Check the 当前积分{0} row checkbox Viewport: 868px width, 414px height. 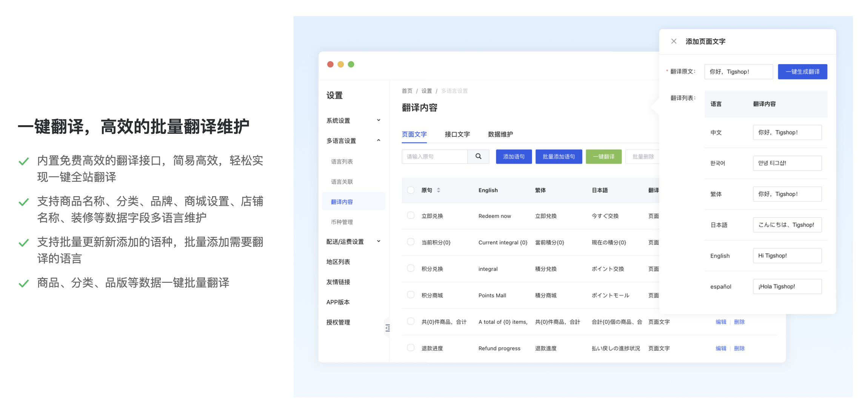point(411,242)
